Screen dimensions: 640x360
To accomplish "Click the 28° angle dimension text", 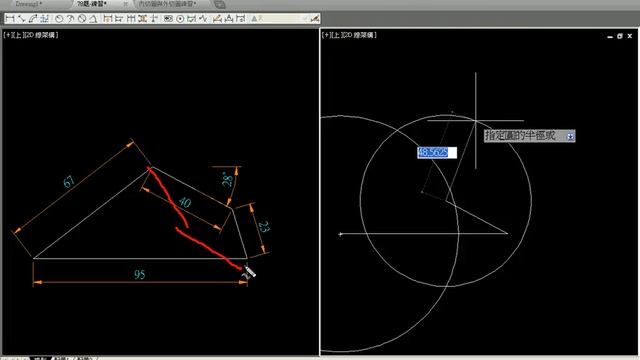I will coord(227,179).
